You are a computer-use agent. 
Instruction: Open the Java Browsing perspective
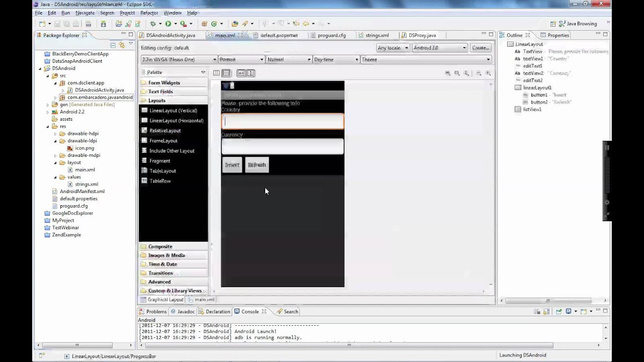tap(577, 24)
